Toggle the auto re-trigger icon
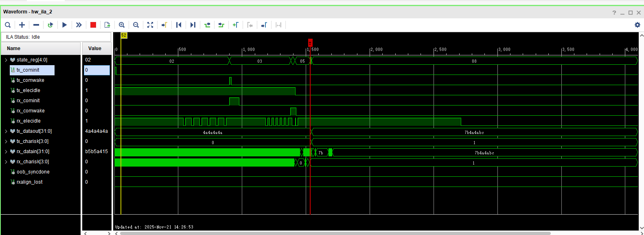 pyautogui.click(x=50, y=25)
